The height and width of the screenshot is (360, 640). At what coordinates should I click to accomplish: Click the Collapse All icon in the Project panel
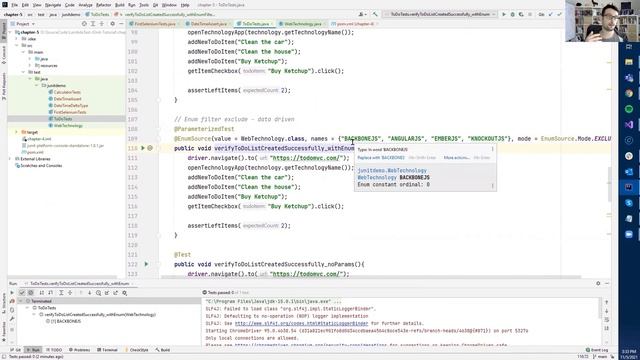[x=102, y=24]
